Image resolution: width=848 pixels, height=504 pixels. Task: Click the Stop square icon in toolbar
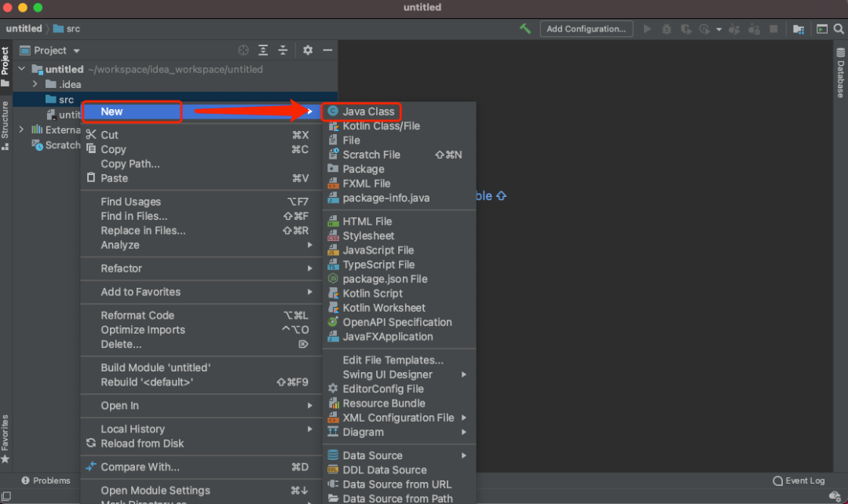(773, 29)
